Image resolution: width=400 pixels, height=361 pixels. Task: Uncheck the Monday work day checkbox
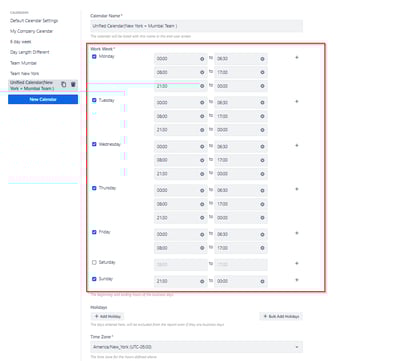pos(94,57)
